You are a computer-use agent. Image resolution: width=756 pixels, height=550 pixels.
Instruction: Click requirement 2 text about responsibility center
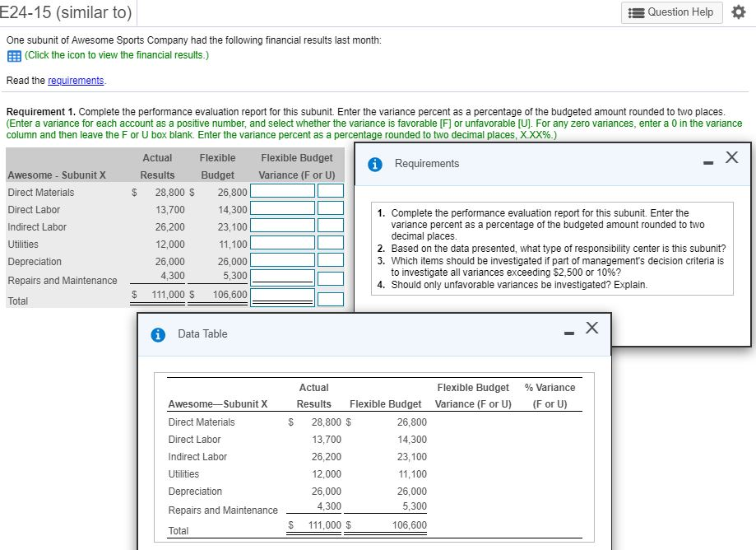(x=559, y=249)
